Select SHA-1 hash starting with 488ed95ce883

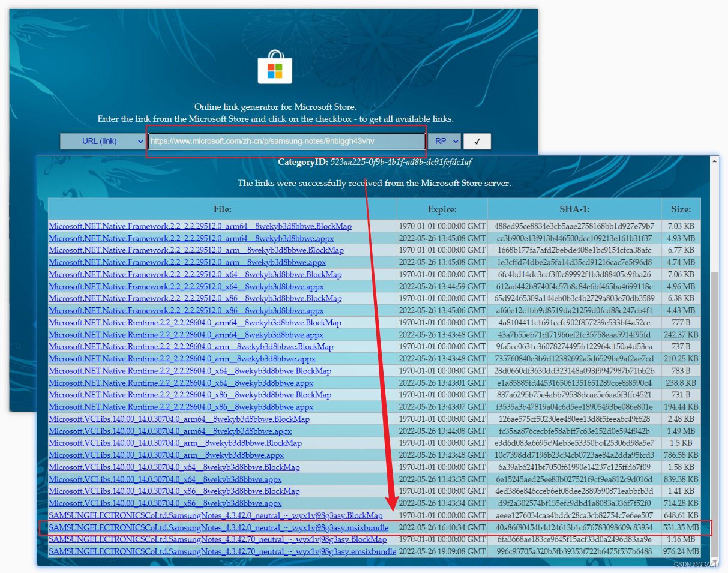574,226
